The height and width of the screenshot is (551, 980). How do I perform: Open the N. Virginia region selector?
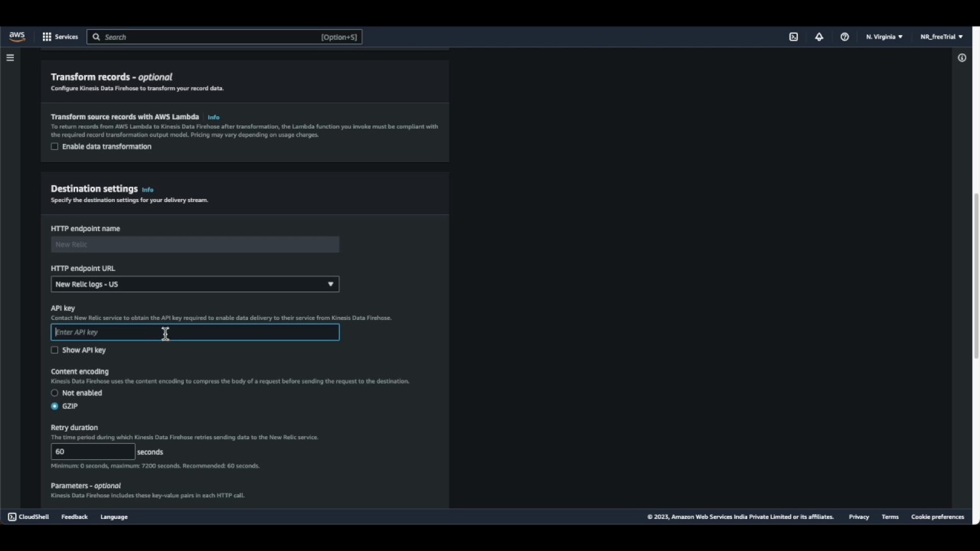point(884,37)
